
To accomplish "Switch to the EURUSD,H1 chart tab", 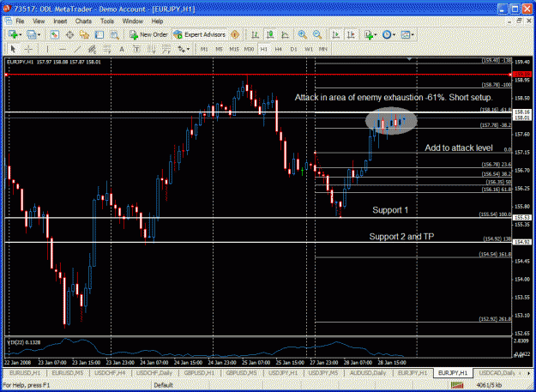I will point(24,372).
